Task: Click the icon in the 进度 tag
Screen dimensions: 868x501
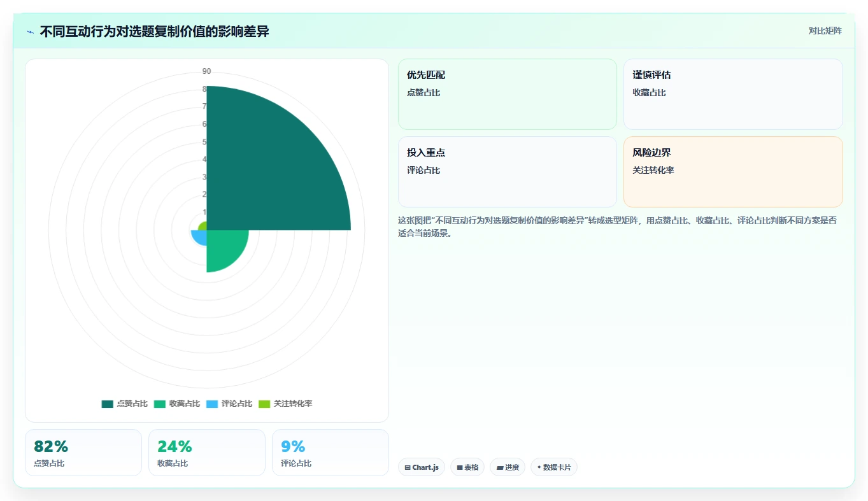Action: point(500,468)
